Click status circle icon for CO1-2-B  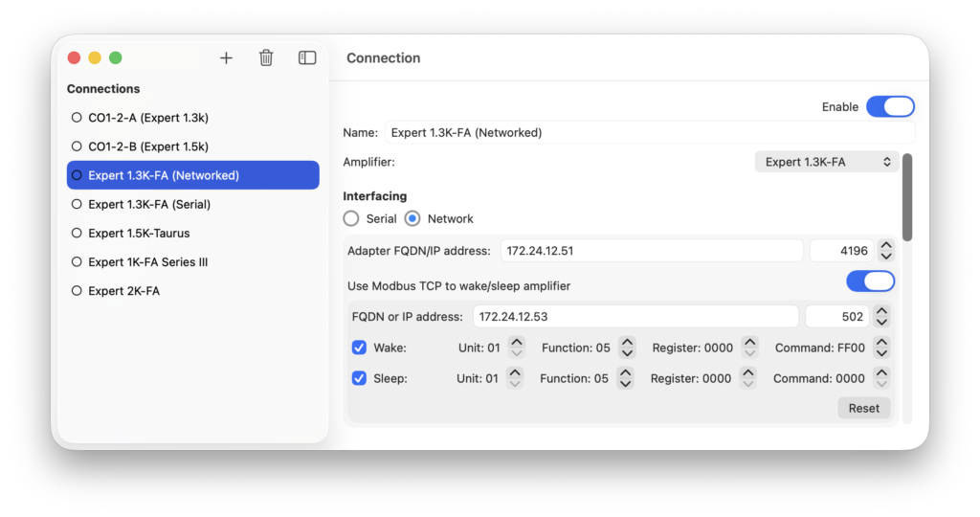[77, 146]
